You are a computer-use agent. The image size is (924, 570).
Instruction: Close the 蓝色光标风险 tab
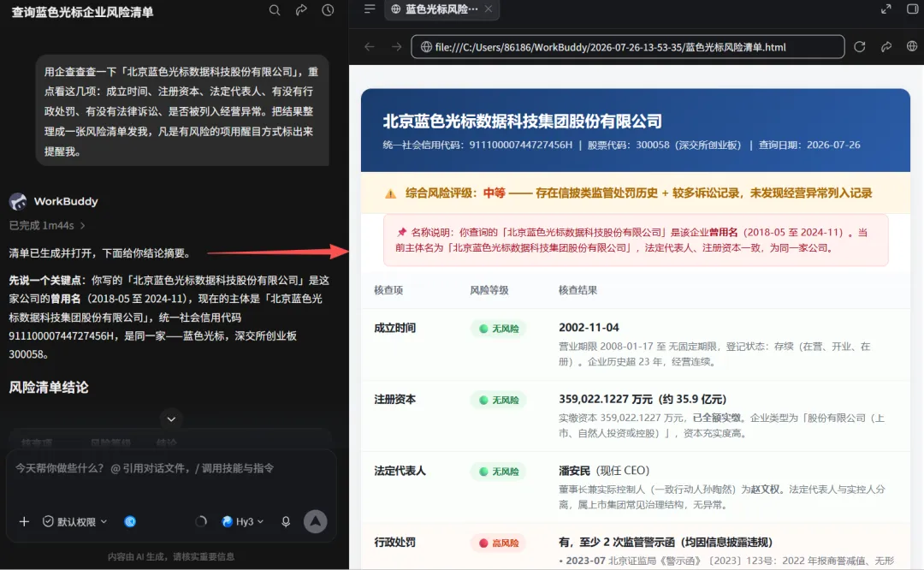point(489,9)
